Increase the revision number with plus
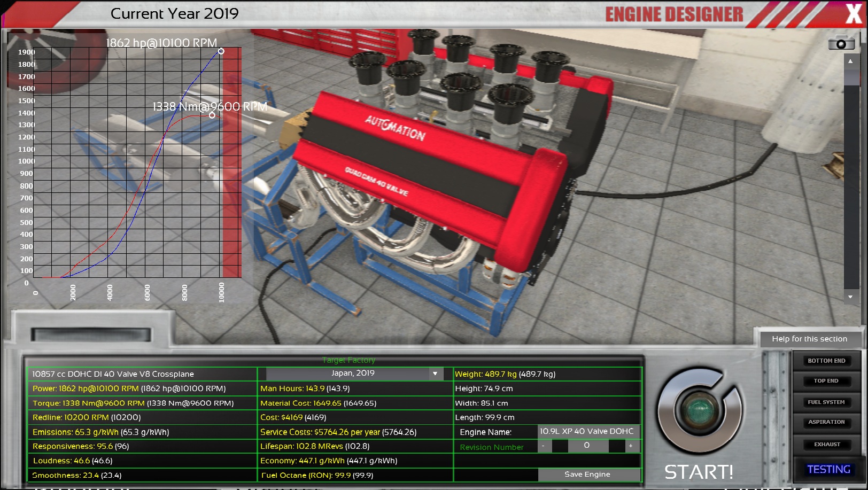Screen dimensions: 868x490 point(631,446)
